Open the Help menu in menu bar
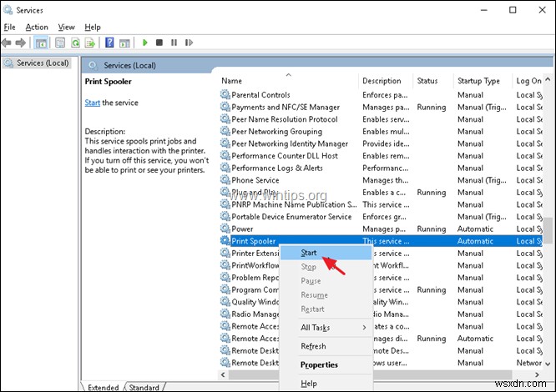Screen dimensions: 556x392 (93, 27)
